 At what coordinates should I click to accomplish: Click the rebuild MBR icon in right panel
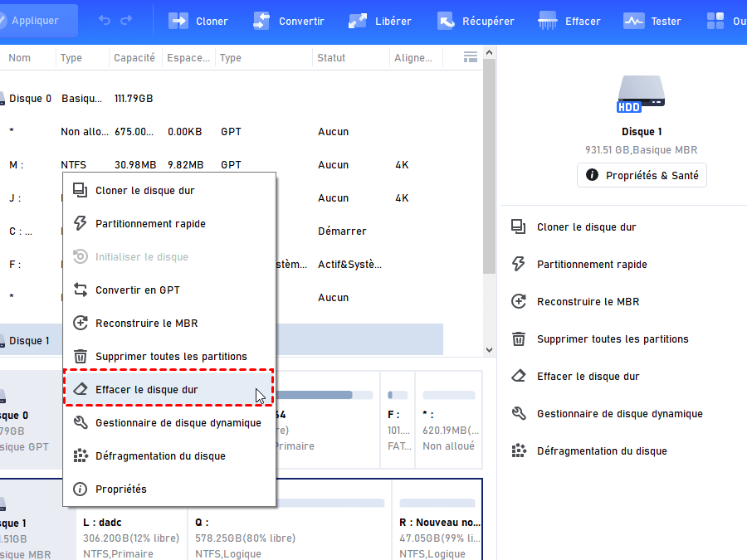[x=518, y=301]
